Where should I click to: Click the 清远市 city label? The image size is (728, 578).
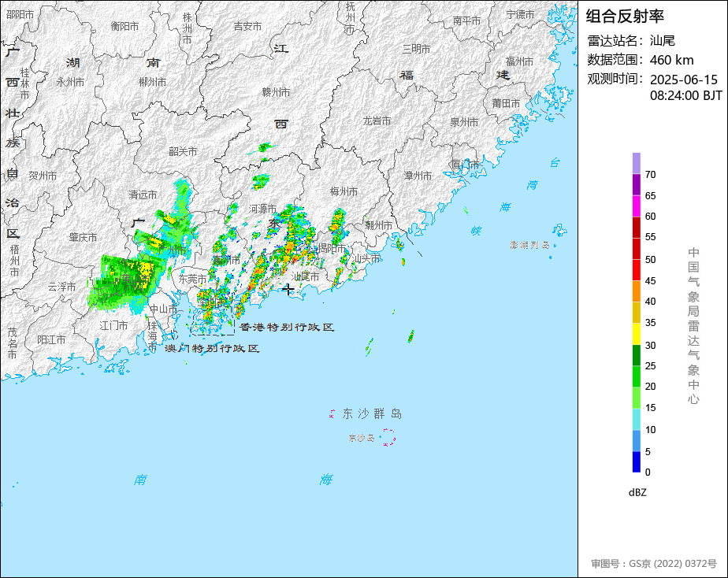(x=143, y=195)
